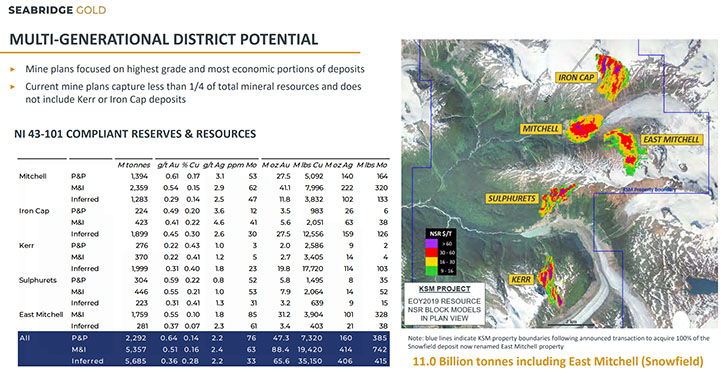Viewport: 725px width, 377px height.
Task: Click the SULPHURETS deposit label
Action: pyautogui.click(x=511, y=198)
